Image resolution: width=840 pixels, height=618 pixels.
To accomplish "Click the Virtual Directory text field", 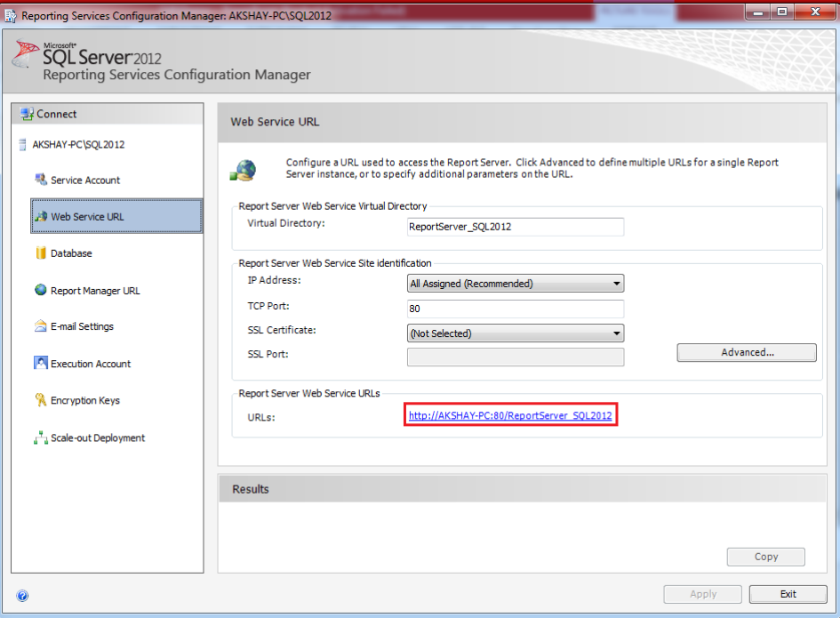I will pyautogui.click(x=516, y=227).
